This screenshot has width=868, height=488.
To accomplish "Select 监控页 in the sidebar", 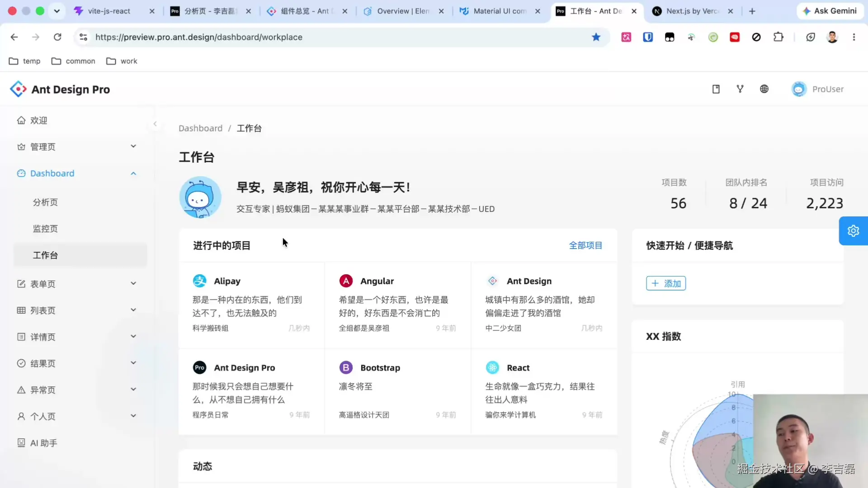I will point(80,229).
